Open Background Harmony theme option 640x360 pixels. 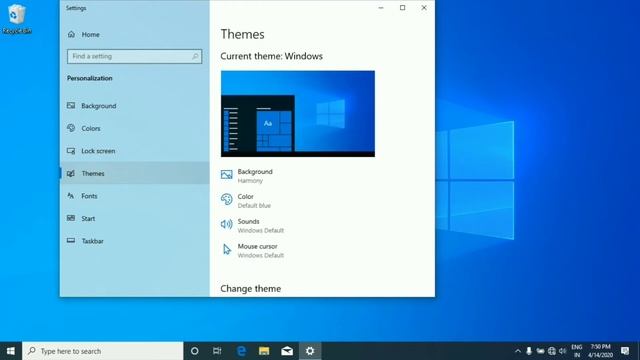point(247,176)
